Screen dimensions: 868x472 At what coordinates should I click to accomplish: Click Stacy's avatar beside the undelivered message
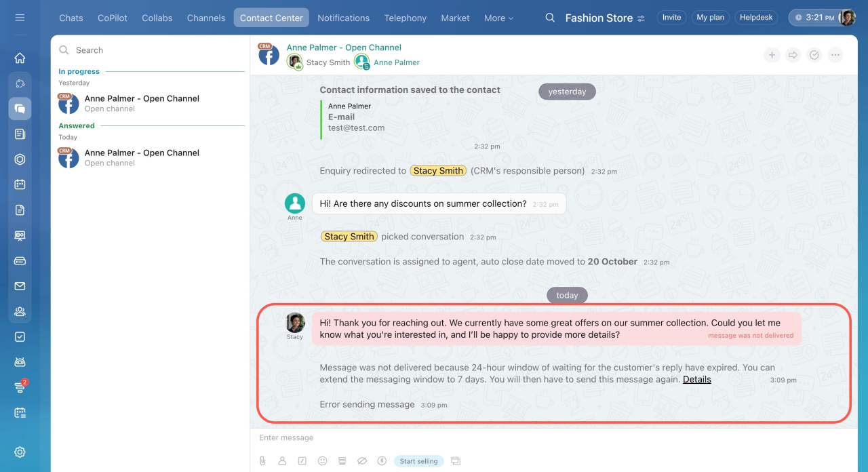tap(295, 323)
